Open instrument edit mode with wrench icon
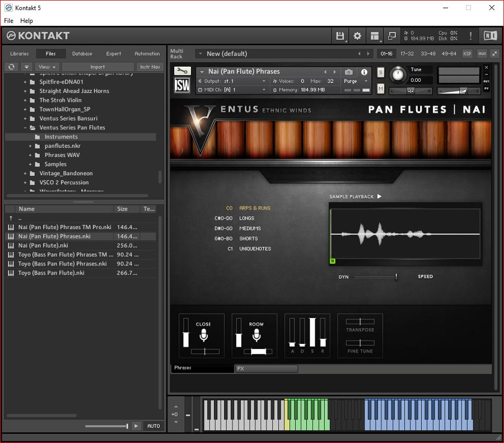Viewport: 504px width, 443px height. tap(182, 71)
